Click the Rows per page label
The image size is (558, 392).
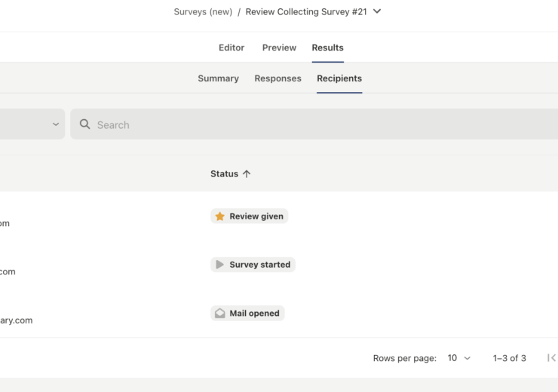(405, 358)
